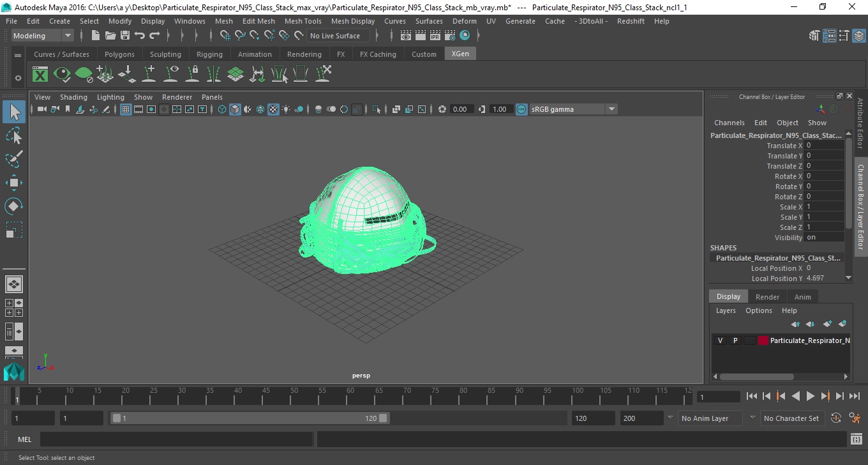
Task: Click the XGen leaf clear preview icon
Action: coord(84,74)
